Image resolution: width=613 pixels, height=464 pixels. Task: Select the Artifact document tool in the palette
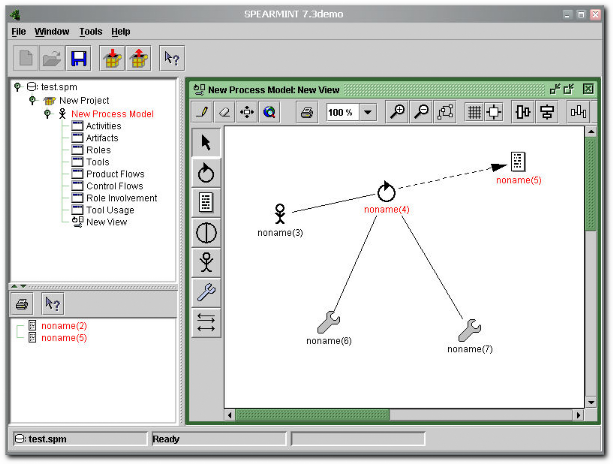coord(206,202)
